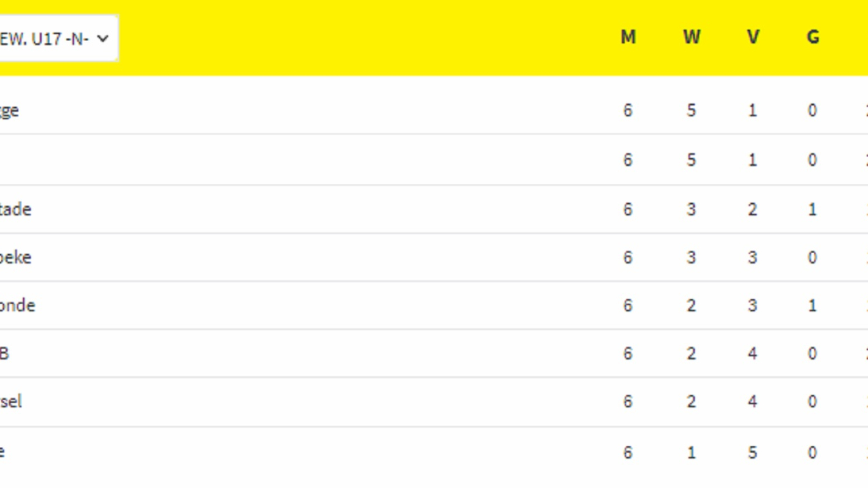The height and width of the screenshot is (488, 868).
Task: Select the M column header
Action: pyautogui.click(x=628, y=37)
